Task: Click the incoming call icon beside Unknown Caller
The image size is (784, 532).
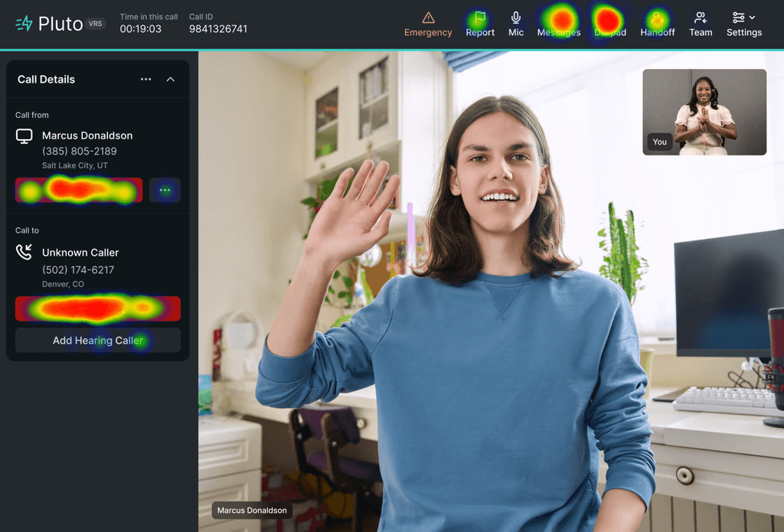Action: pos(24,252)
